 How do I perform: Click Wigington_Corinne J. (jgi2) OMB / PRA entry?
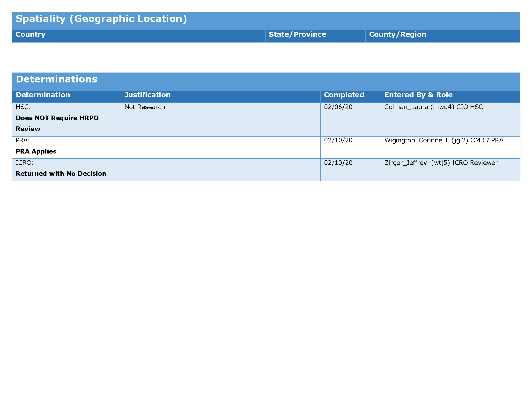point(444,140)
